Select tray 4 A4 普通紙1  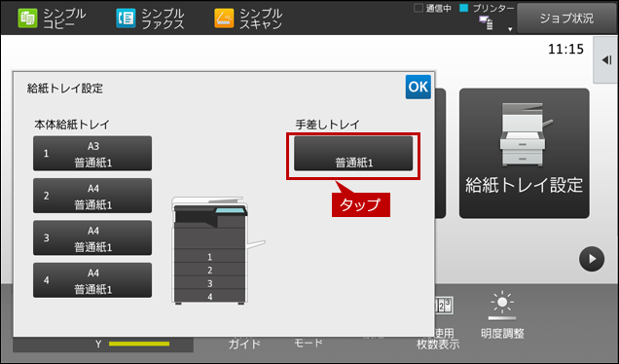[92, 280]
